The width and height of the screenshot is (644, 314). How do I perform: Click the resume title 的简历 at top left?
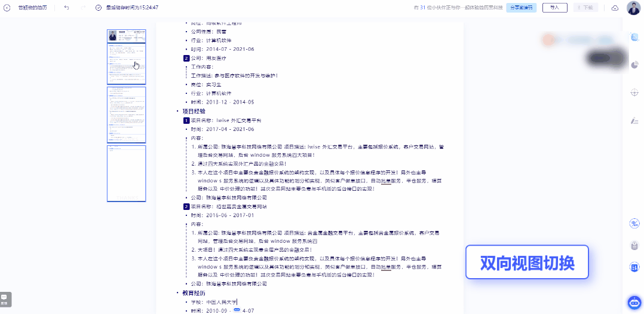(33, 8)
